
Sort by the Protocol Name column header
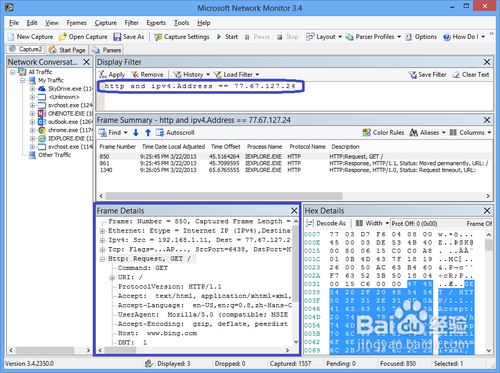(x=307, y=147)
